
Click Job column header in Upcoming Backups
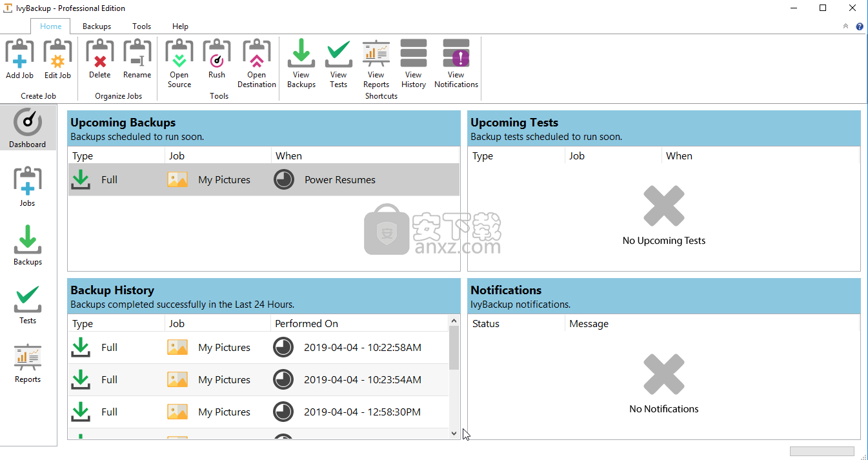click(218, 155)
